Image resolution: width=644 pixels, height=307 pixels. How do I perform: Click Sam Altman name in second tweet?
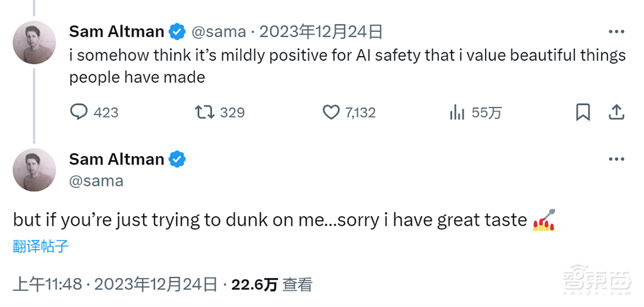117,159
